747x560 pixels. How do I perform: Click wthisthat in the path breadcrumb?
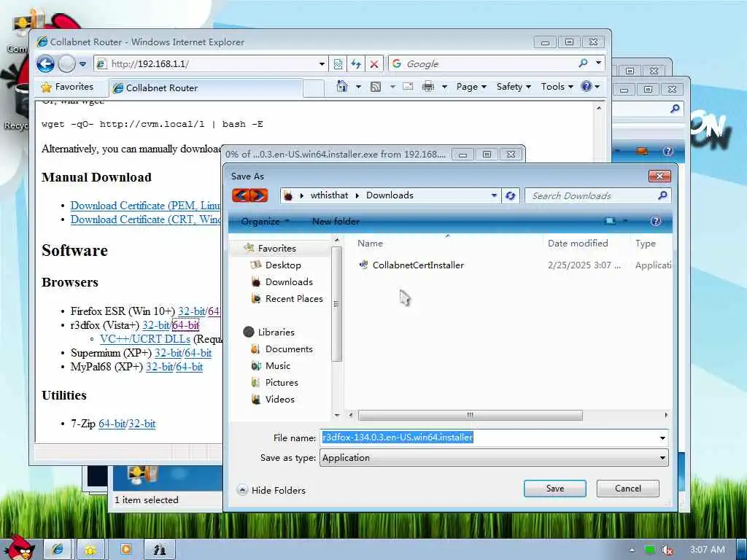tap(329, 195)
